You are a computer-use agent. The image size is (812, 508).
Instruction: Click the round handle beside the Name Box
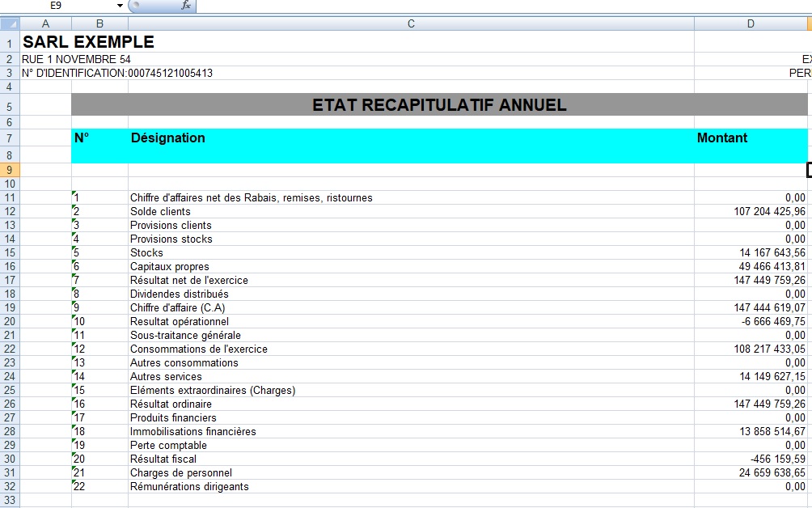click(134, 6)
